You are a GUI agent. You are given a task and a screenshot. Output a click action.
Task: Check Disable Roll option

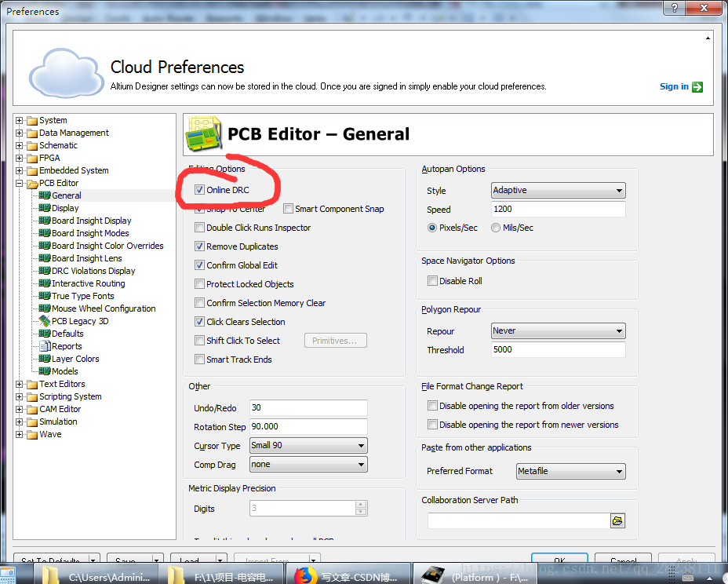pos(433,280)
